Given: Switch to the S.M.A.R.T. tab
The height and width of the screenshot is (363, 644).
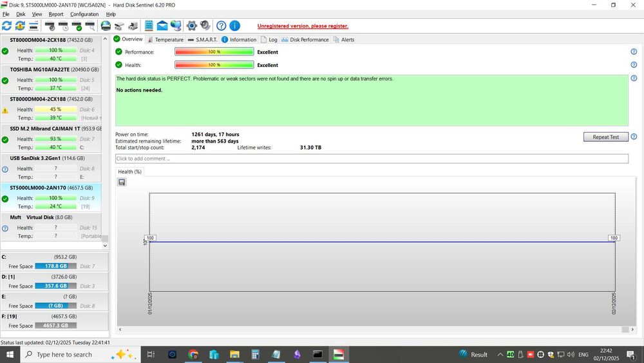Looking at the screenshot, I should coord(202,39).
